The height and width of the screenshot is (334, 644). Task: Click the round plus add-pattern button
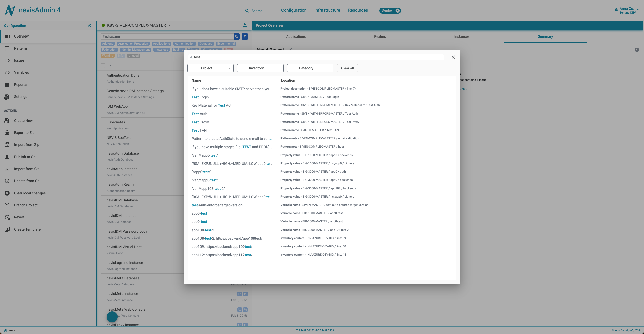[x=112, y=317]
